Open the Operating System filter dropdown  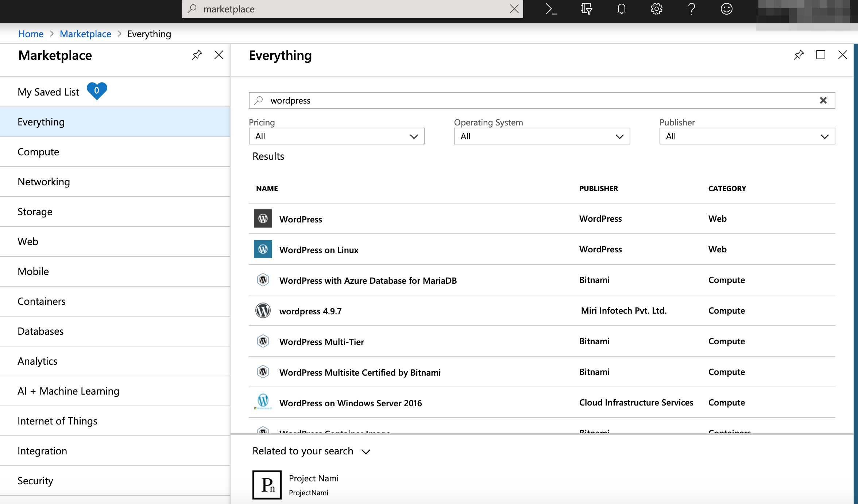point(542,136)
